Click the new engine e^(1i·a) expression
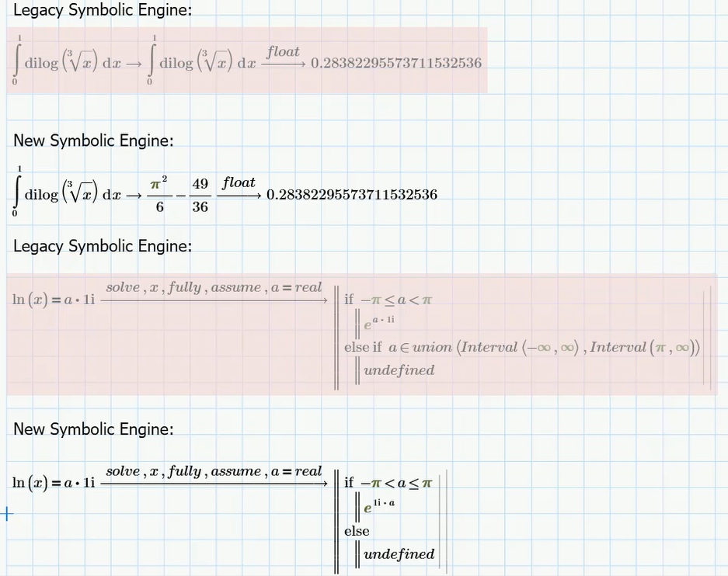 point(379,506)
